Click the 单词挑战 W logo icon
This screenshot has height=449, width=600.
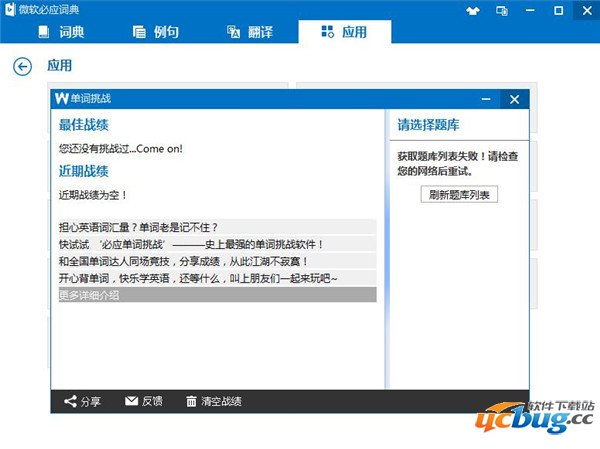[x=61, y=98]
